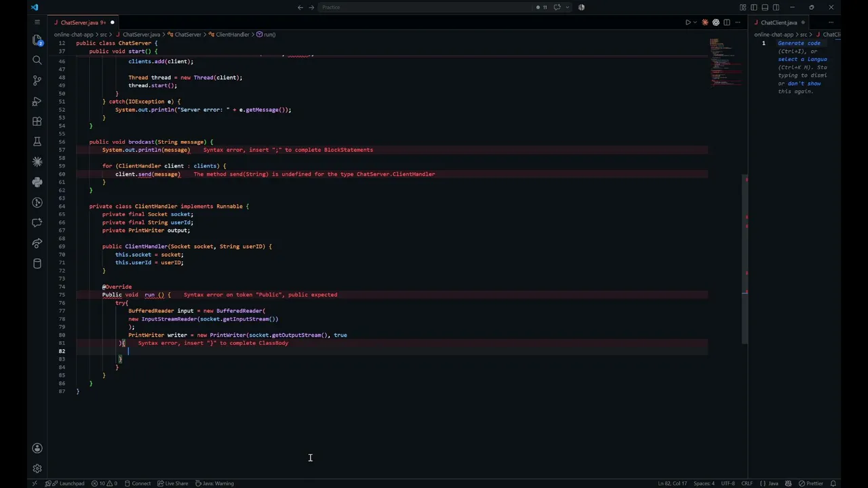The height and width of the screenshot is (488, 868).
Task: Go forward with navigation arrow
Action: point(312,7)
